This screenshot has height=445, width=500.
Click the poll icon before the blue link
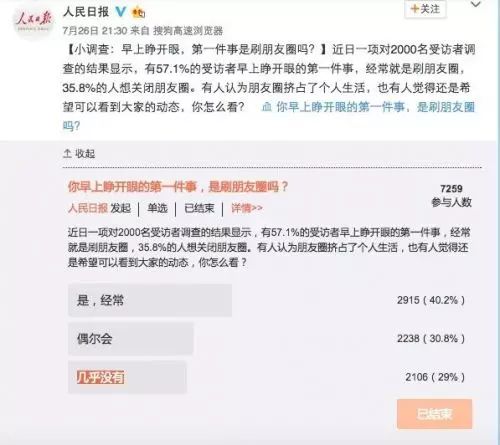[266, 107]
